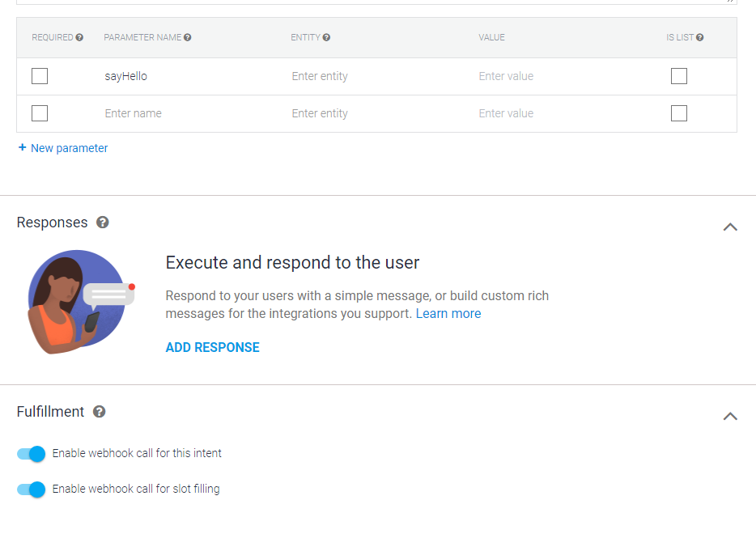Check Is List box for sayHello parameter
This screenshot has width=756, height=551.
679,76
